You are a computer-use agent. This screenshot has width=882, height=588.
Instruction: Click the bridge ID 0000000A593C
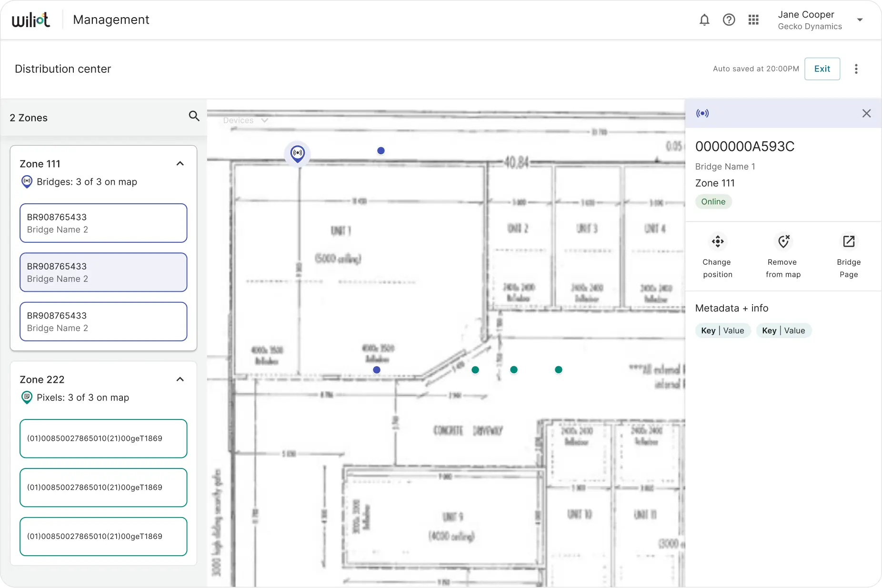click(745, 146)
